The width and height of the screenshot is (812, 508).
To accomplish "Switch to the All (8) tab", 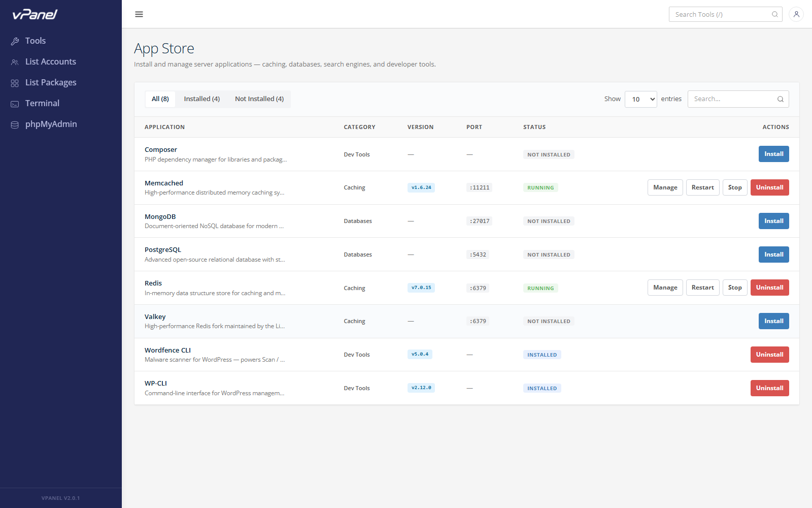I will pyautogui.click(x=160, y=99).
